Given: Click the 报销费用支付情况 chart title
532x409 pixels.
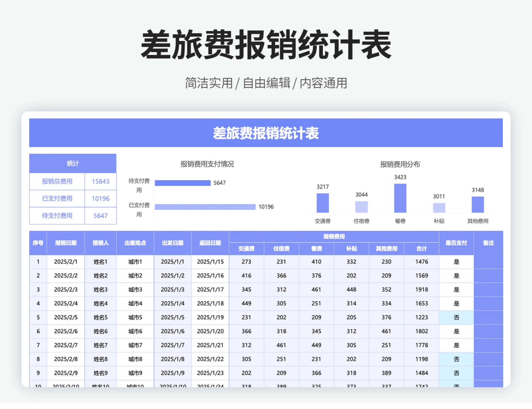Looking at the screenshot, I should click(x=207, y=164).
